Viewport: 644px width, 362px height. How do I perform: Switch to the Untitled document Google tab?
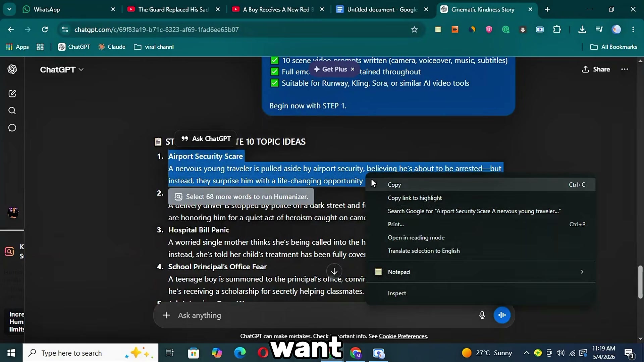click(382, 9)
